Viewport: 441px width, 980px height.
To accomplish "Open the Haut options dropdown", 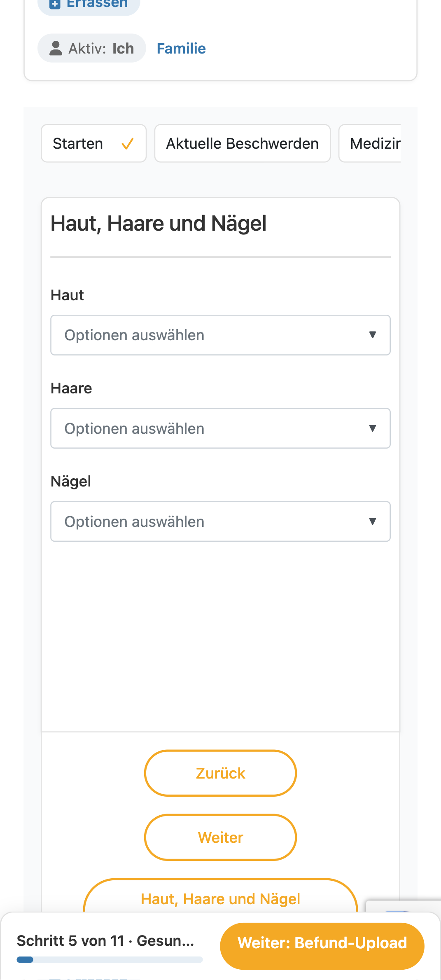I will coord(220,335).
